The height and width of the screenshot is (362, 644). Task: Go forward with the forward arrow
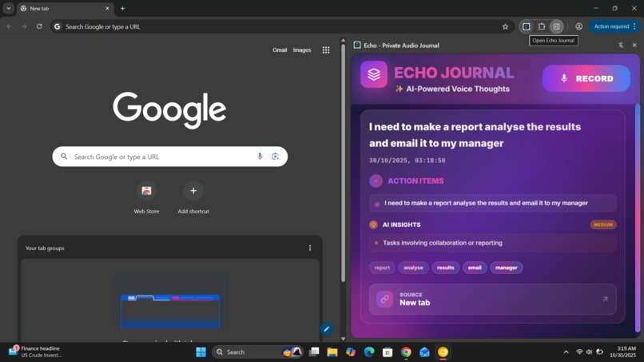pyautogui.click(x=24, y=26)
